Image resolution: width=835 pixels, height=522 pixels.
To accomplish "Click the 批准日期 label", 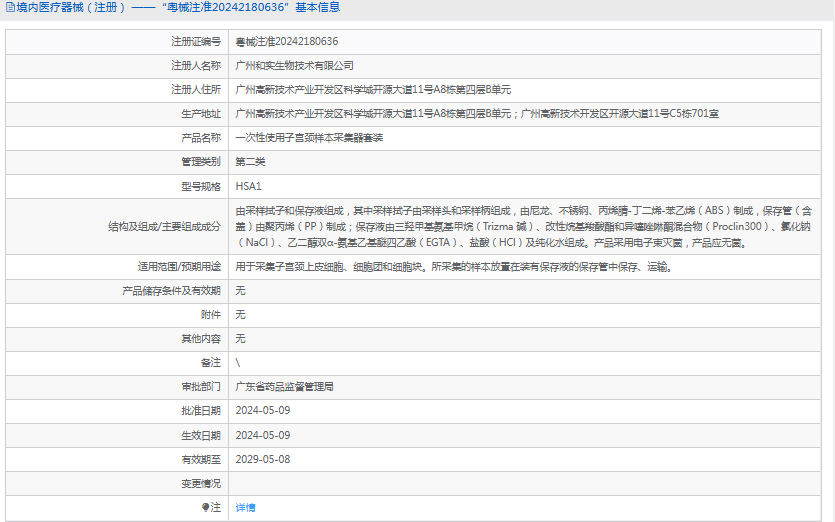I will pyautogui.click(x=201, y=410).
